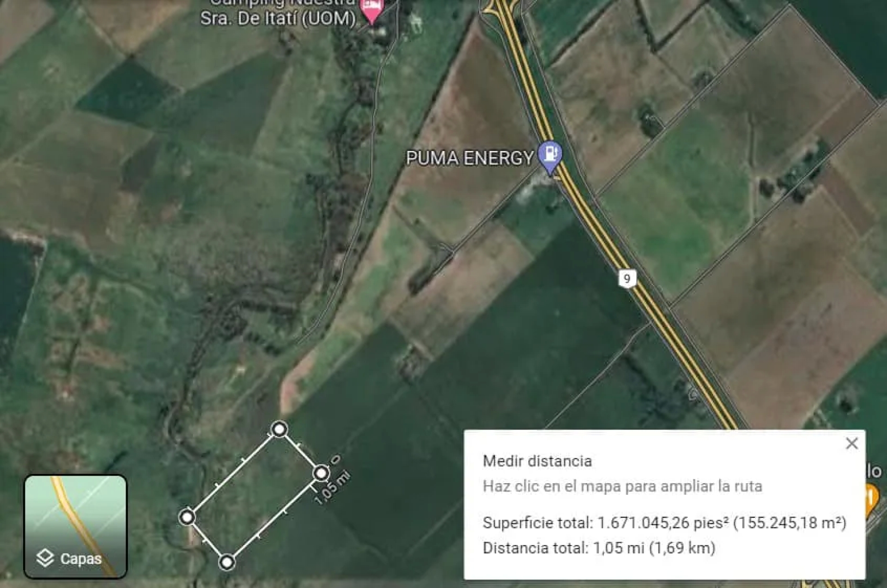887x588 pixels.
Task: Click the Medir distancia panel title
Action: coord(537,461)
